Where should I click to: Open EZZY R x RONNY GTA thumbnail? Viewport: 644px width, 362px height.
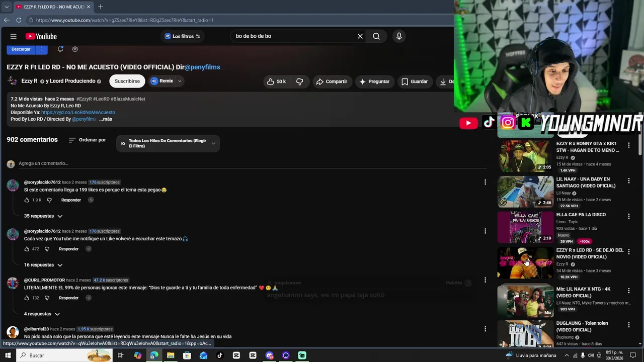pos(525,156)
